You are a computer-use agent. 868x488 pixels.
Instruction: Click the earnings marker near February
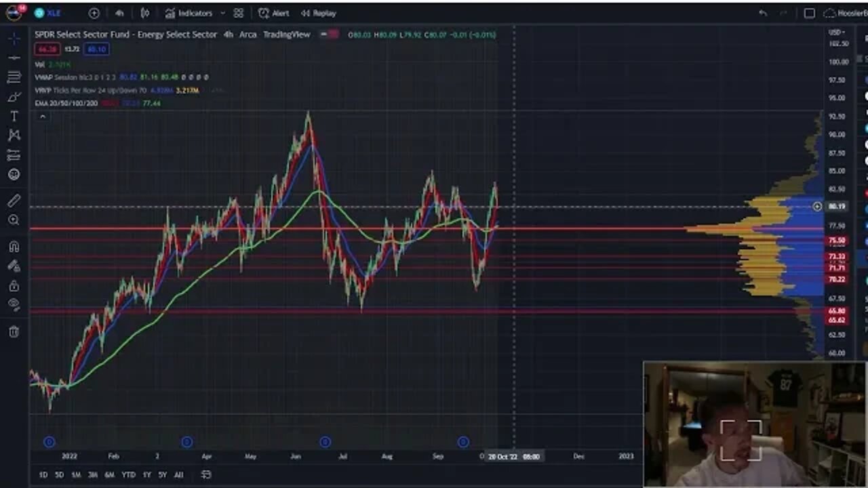pyautogui.click(x=49, y=442)
